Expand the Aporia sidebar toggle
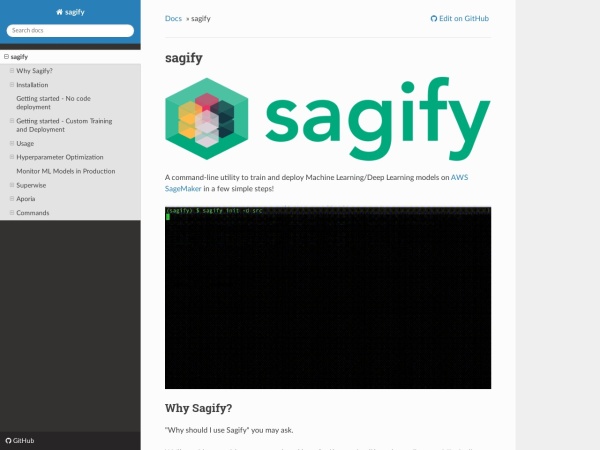 pyautogui.click(x=12, y=199)
